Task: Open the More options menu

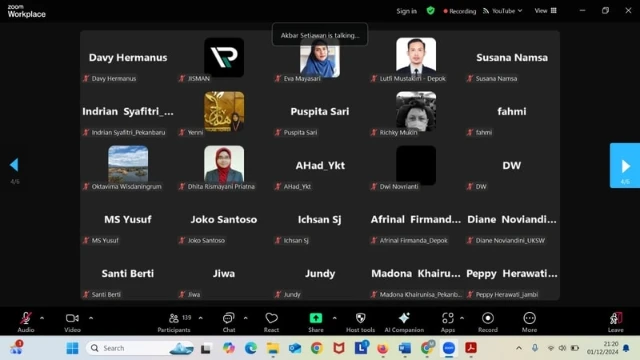Action: pos(529,322)
